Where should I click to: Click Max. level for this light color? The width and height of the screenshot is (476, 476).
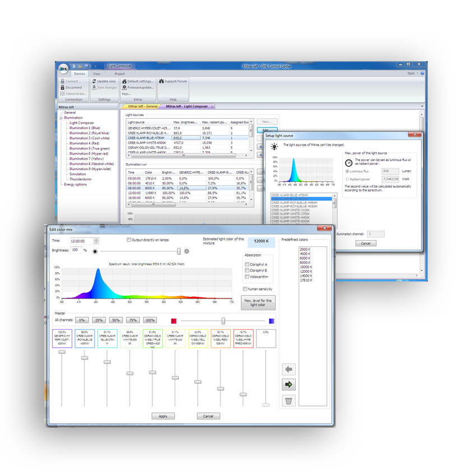pyautogui.click(x=258, y=302)
